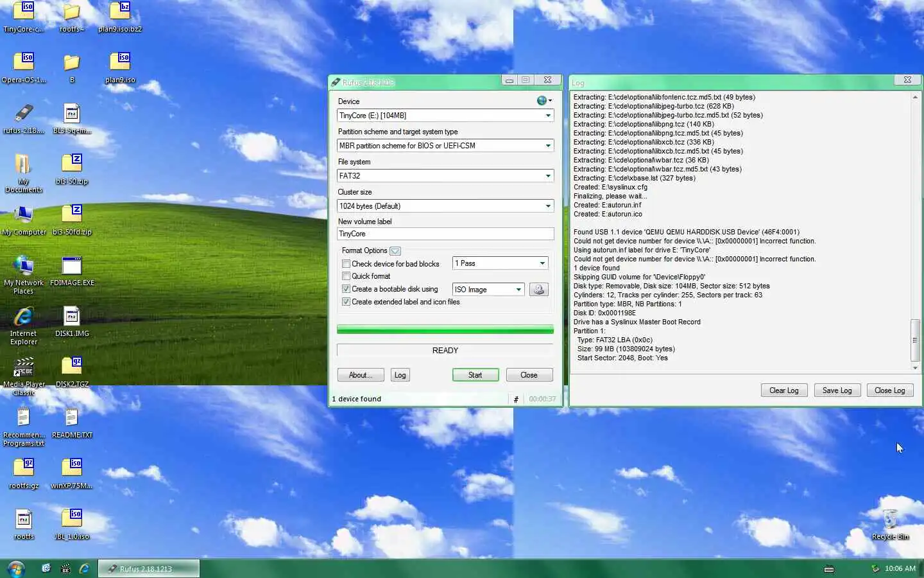This screenshot has width=924, height=578.
Task: Select the rootfs~ folder desktop icon
Action: [x=72, y=16]
